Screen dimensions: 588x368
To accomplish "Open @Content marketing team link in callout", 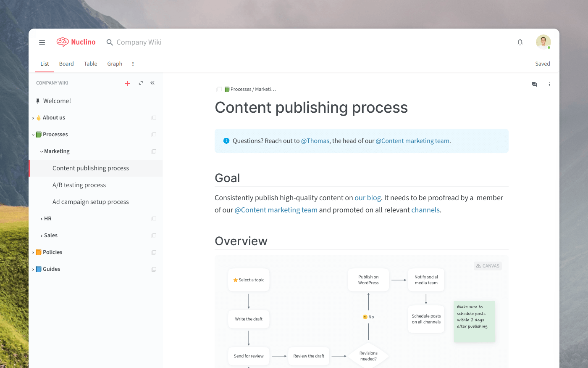I will tap(412, 141).
